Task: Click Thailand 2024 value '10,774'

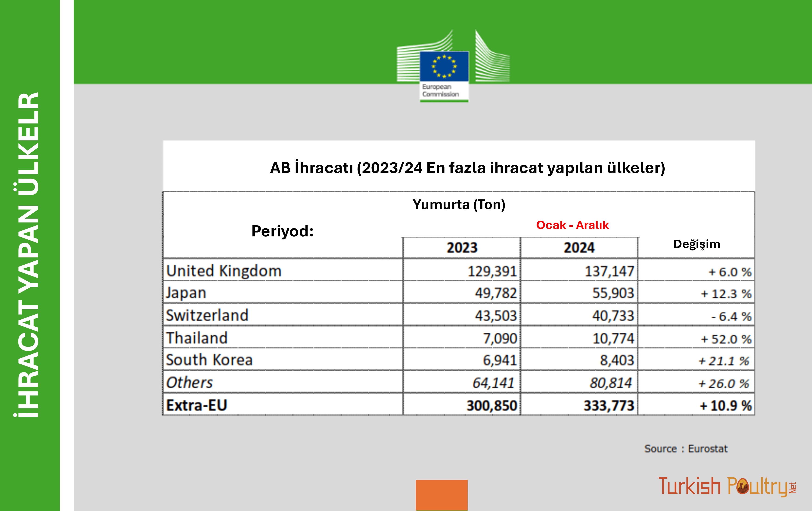Action: [613, 338]
